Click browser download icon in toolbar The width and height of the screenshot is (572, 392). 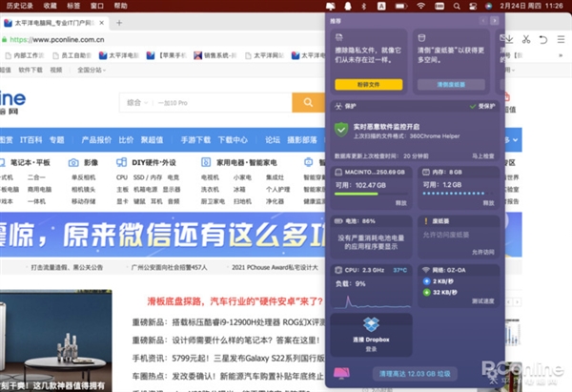pos(507,39)
